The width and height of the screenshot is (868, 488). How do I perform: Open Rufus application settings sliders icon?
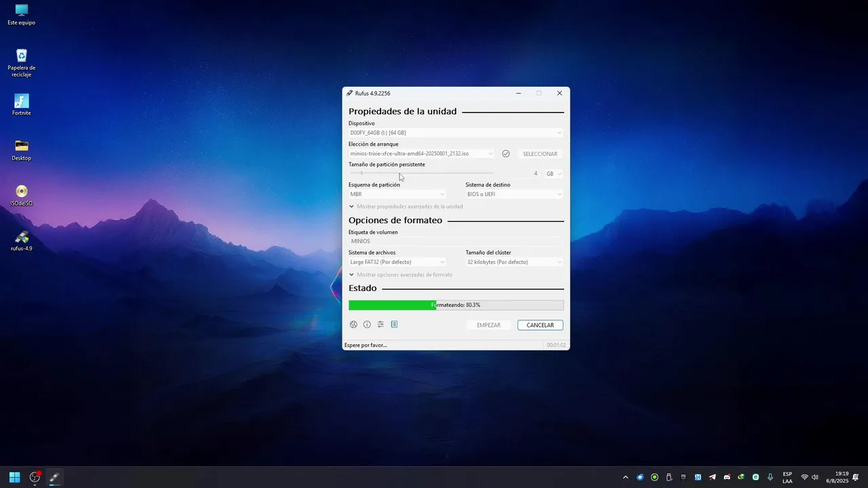[380, 325]
